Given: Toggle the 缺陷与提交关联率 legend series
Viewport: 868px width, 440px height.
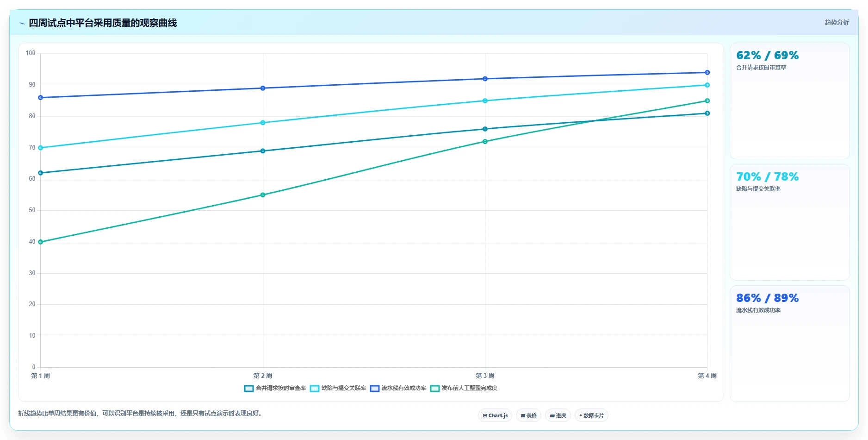Looking at the screenshot, I should (338, 388).
